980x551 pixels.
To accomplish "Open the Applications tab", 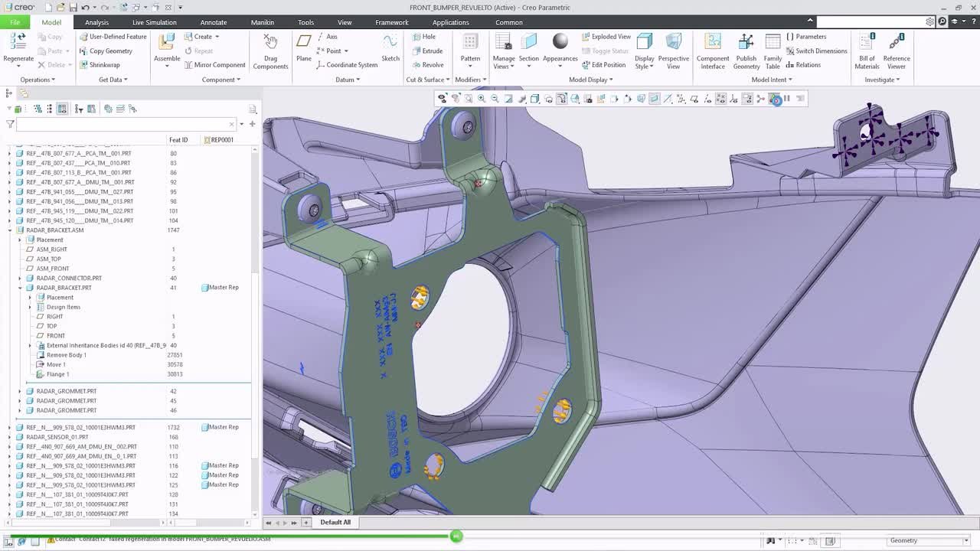I will 450,22.
